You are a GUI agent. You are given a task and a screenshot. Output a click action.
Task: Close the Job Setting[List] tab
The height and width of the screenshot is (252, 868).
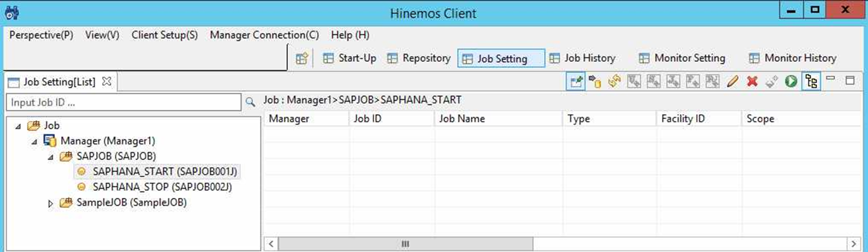click(x=107, y=81)
